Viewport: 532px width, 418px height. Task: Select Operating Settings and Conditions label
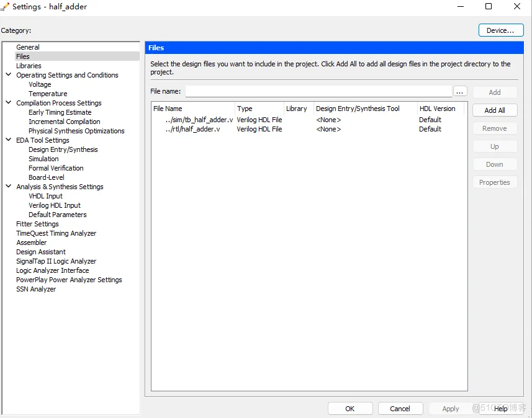click(x=67, y=75)
